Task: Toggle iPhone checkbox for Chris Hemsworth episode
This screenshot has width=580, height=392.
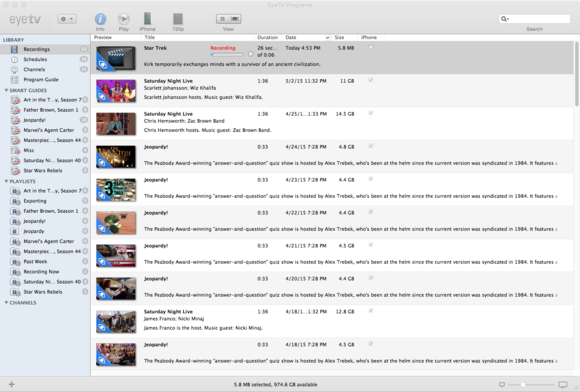Action: tap(371, 113)
